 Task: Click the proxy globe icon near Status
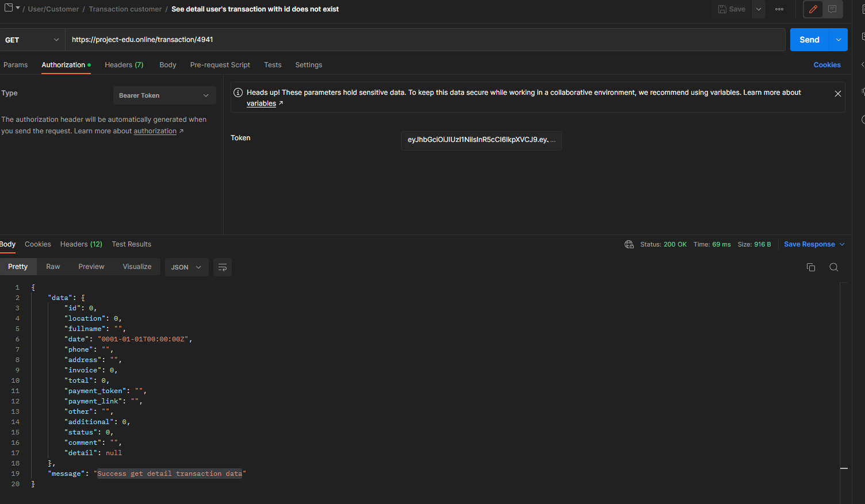(x=629, y=244)
